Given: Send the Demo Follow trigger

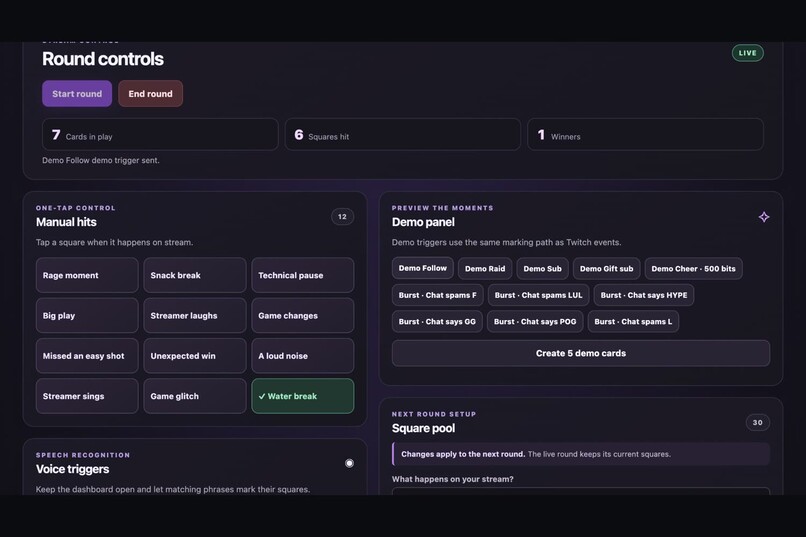Looking at the screenshot, I should 423,268.
